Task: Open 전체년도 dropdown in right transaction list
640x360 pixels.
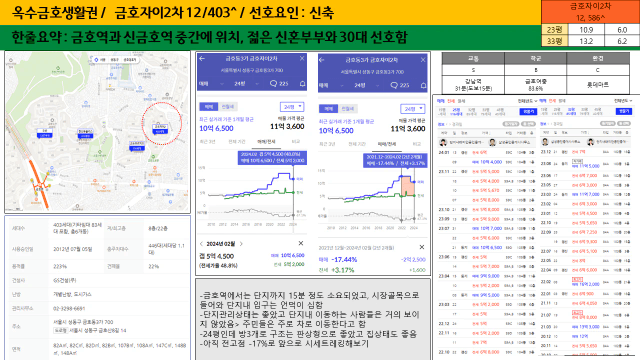Action: 623,100
